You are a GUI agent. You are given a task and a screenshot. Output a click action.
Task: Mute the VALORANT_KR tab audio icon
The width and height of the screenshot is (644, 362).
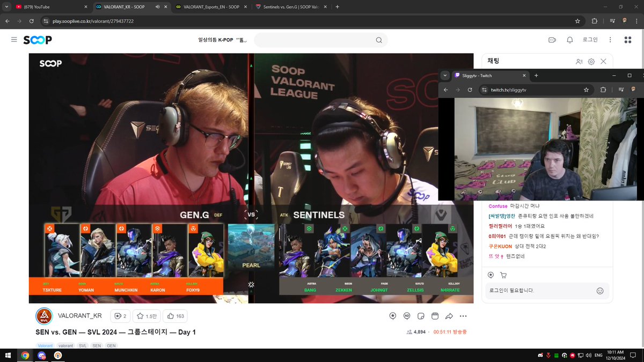[157, 7]
